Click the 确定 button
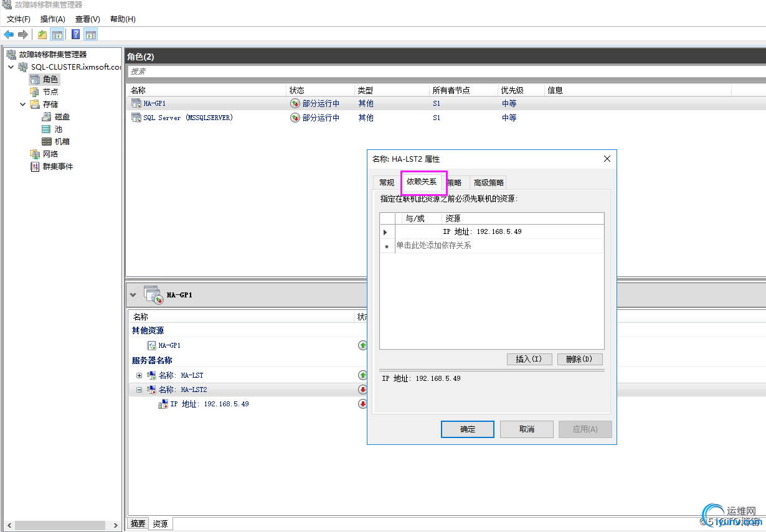Image resolution: width=766 pixels, height=532 pixels. 468,429
